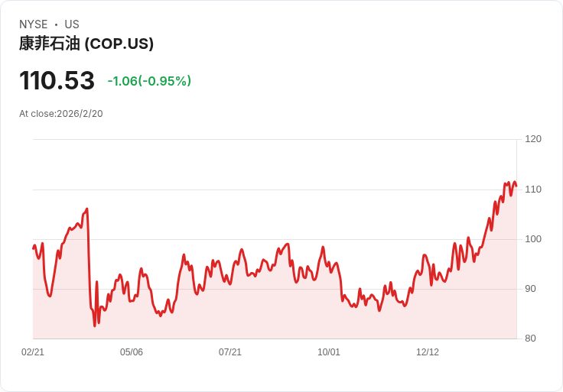Click the 10/01 date axis label
563x392 pixels.
click(x=328, y=352)
